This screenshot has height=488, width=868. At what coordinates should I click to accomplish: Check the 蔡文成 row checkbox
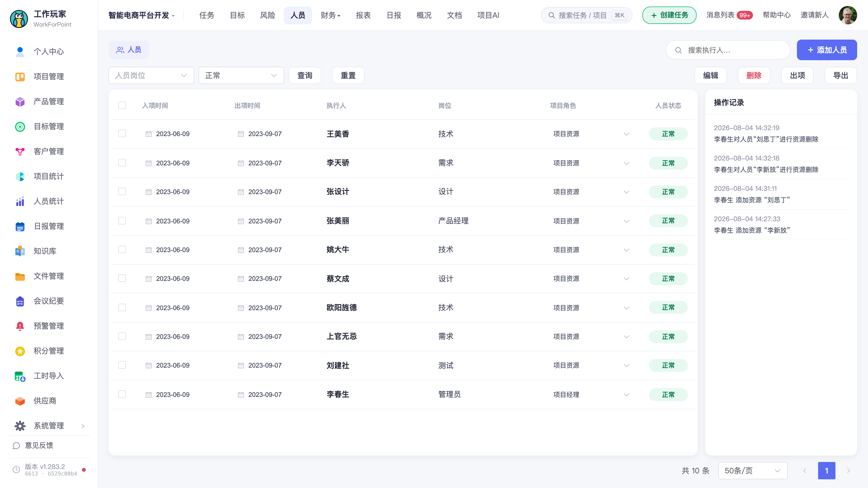click(122, 278)
